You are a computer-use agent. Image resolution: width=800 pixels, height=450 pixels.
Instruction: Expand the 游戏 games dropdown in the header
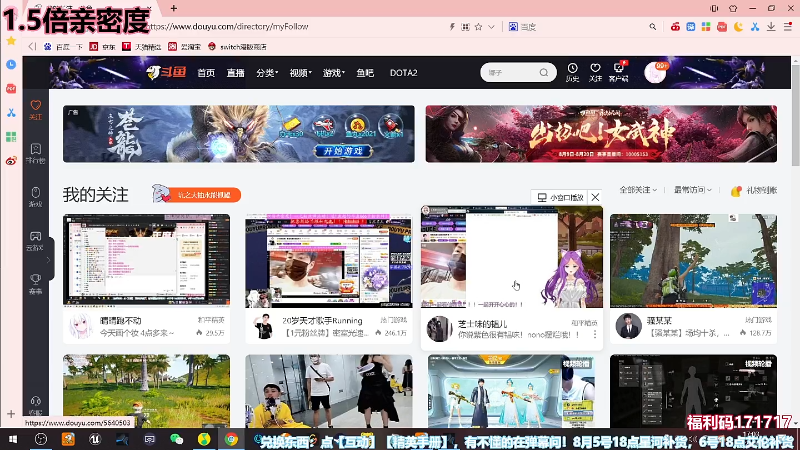click(334, 73)
